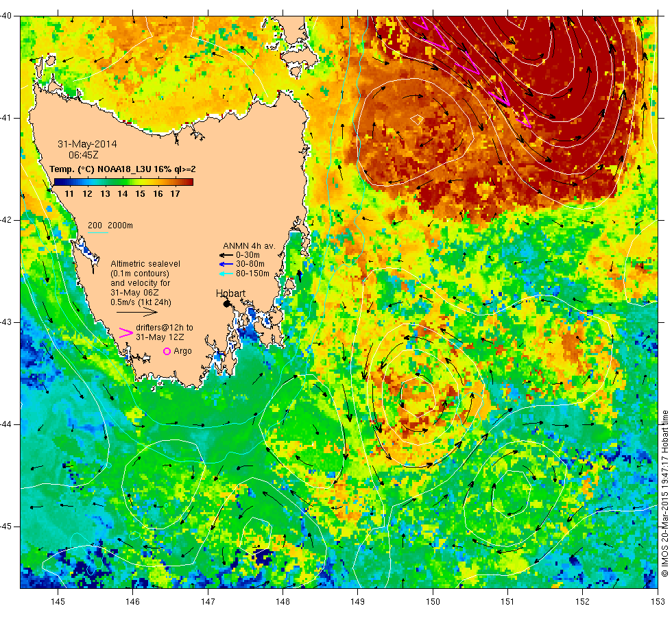Click the blue 30-80m legend arrow

[x=226, y=265]
